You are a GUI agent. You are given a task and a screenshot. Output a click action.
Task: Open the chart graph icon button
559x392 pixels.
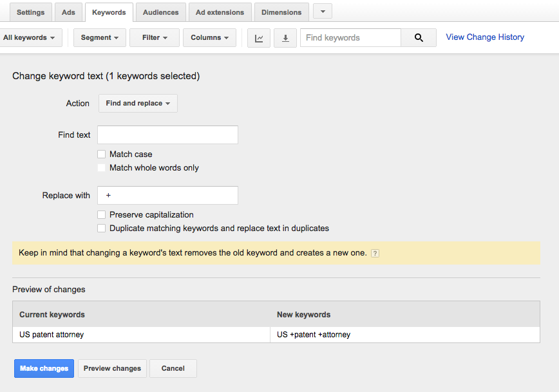click(259, 38)
